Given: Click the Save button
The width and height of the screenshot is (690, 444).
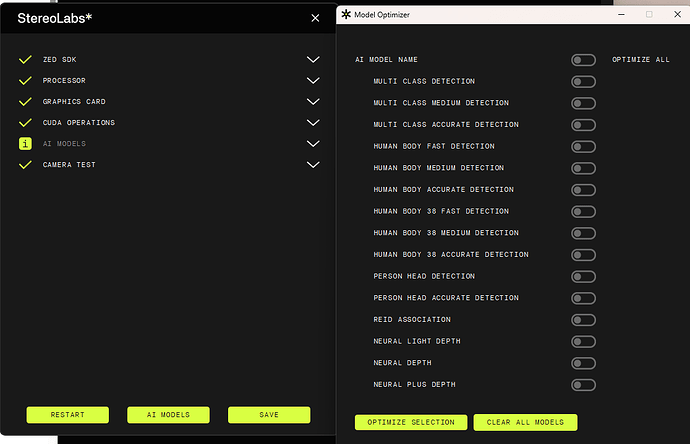Looking at the screenshot, I should pyautogui.click(x=269, y=415).
